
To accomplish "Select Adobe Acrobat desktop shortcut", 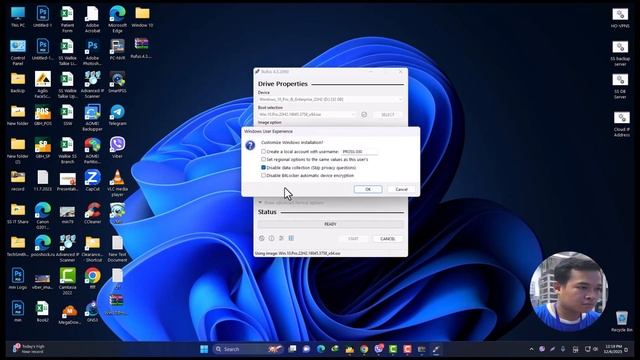I will tap(92, 20).
